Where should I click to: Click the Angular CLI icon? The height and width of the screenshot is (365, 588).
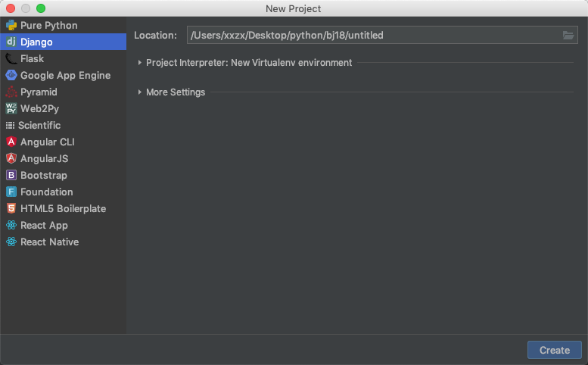(x=11, y=142)
